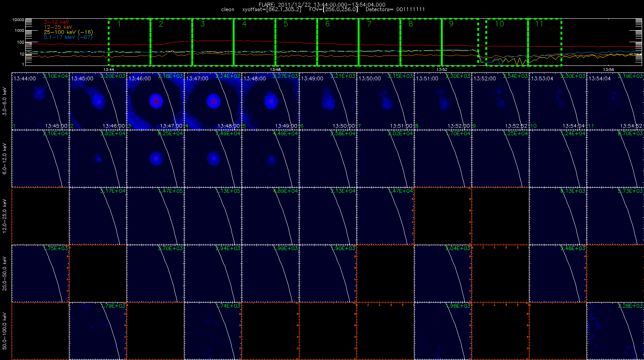Click the 13:48 tick label on time axis
This screenshot has height=360, width=644.
click(x=275, y=69)
